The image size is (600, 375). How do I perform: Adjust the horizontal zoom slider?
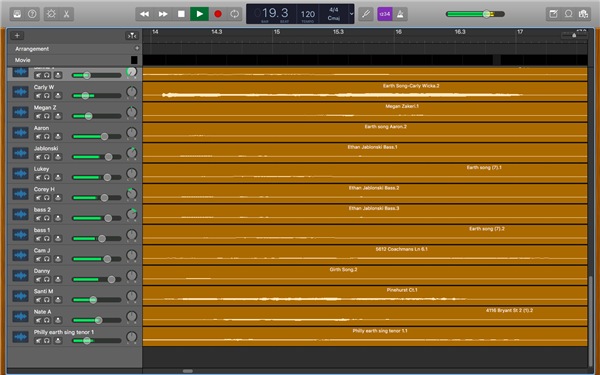[x=574, y=35]
